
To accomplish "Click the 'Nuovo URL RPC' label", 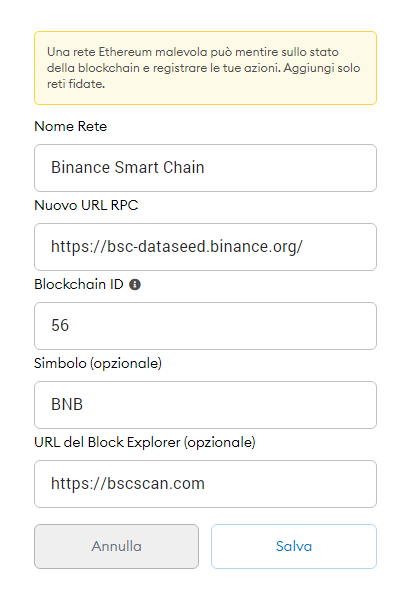I will (x=86, y=205).
